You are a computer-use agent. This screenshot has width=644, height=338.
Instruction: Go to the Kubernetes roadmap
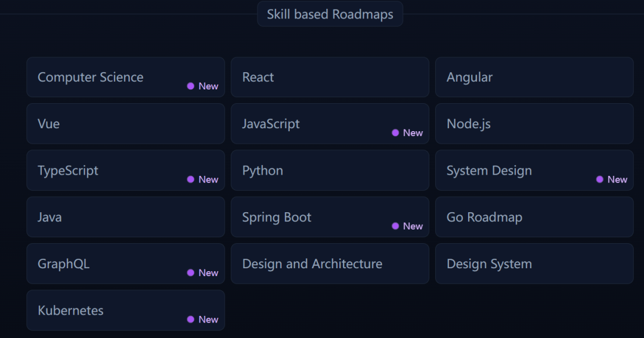[125, 310]
